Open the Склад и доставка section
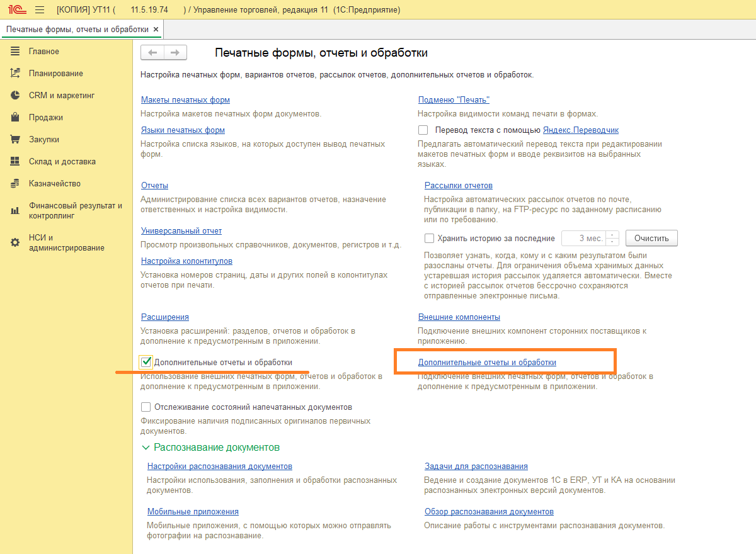Viewport: 756px width, 554px height. (62, 162)
